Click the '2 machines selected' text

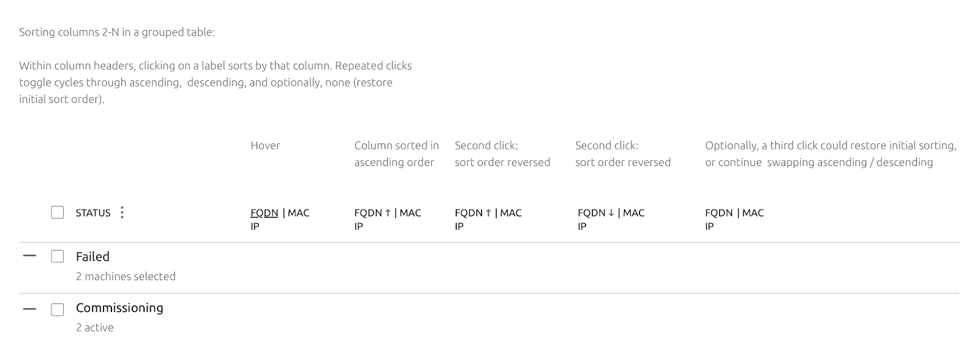pyautogui.click(x=126, y=276)
